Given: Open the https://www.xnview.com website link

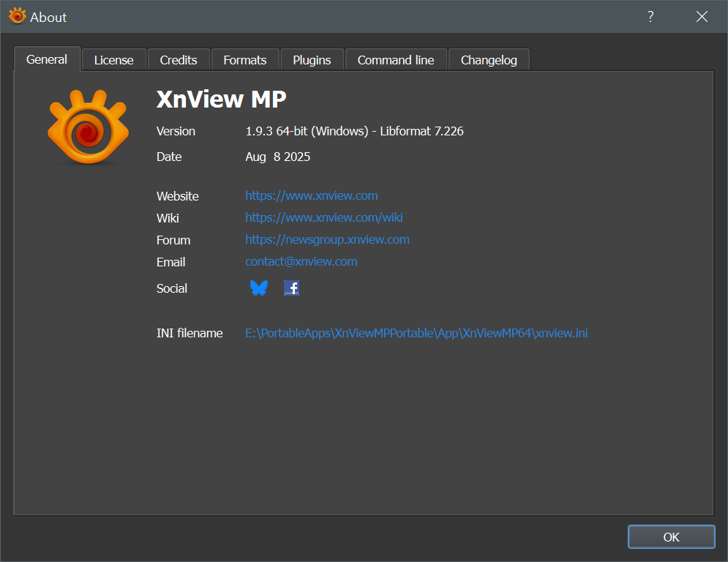Looking at the screenshot, I should click(x=312, y=195).
